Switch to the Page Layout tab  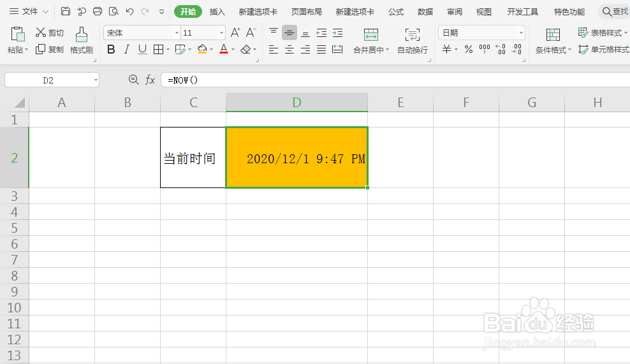click(307, 12)
